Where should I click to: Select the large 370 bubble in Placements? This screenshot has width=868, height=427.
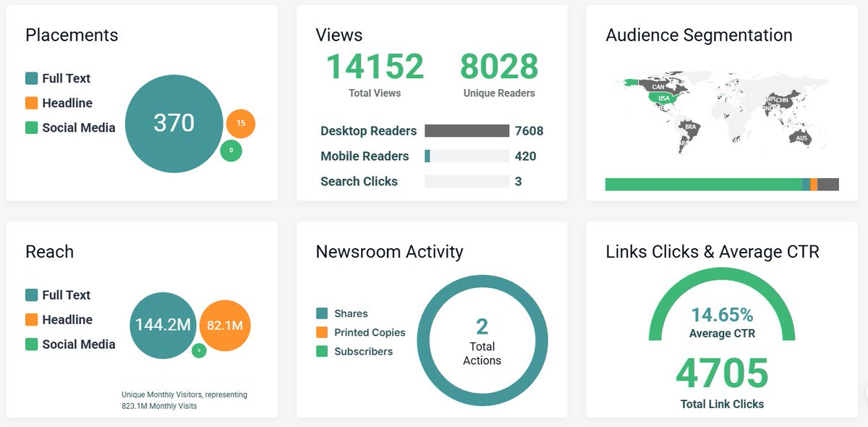174,124
